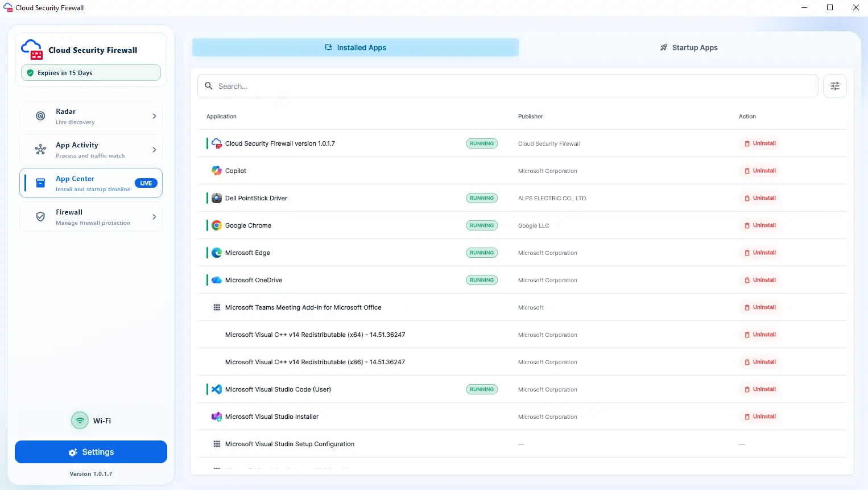The image size is (868, 490).
Task: Click the Version 1.0.1.7 label
Action: pos(91,473)
